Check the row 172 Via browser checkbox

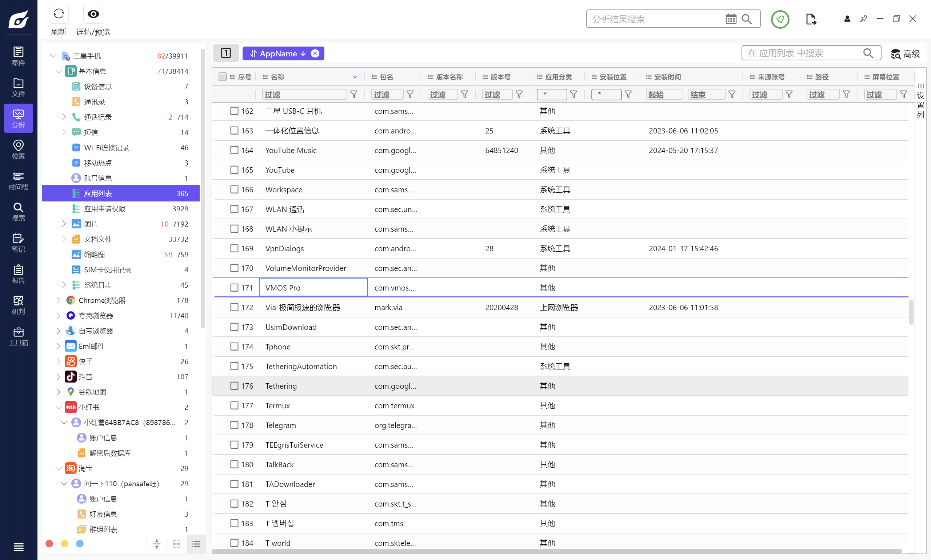tap(234, 307)
